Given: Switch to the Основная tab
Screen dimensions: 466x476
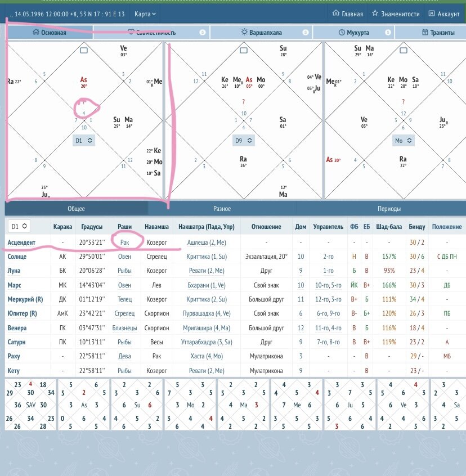Looking at the screenshot, I should pyautogui.click(x=50, y=33).
